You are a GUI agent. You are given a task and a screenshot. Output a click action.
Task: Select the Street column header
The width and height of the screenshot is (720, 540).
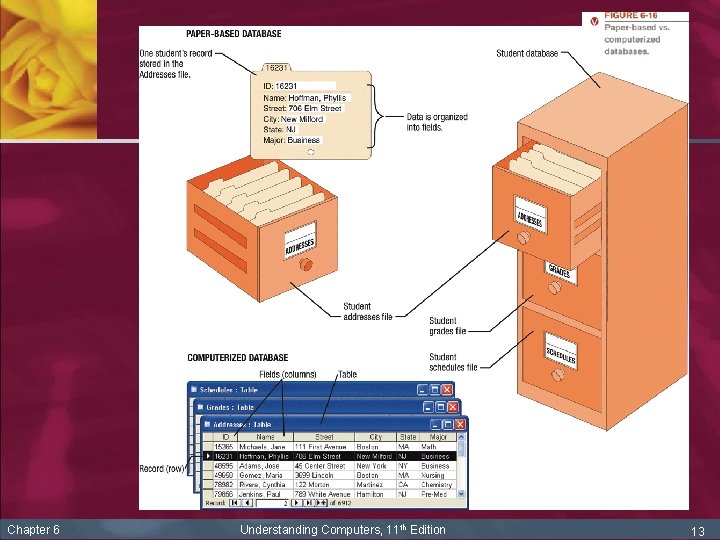coord(324,437)
